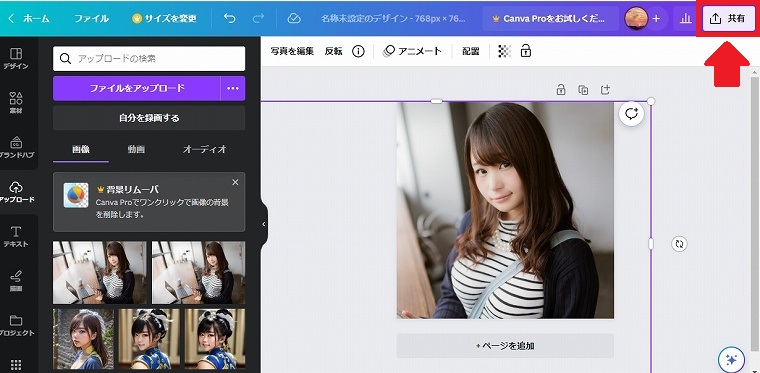This screenshot has height=373, width=760.
Task: Open the analytics bar chart icon
Action: click(685, 18)
